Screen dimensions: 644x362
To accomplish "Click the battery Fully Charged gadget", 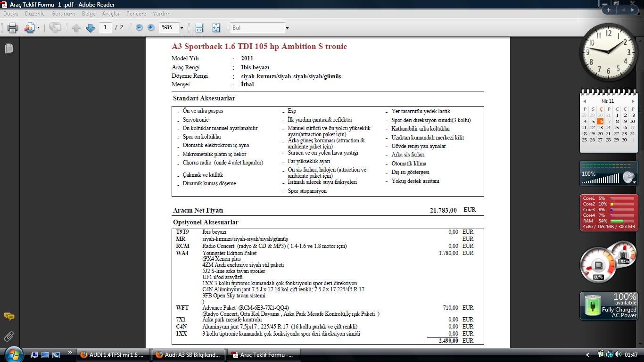I will click(609, 306).
